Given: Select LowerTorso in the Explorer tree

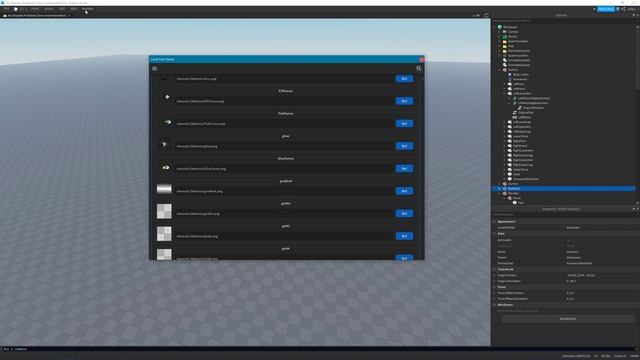Looking at the screenshot, I should pyautogui.click(x=520, y=136).
